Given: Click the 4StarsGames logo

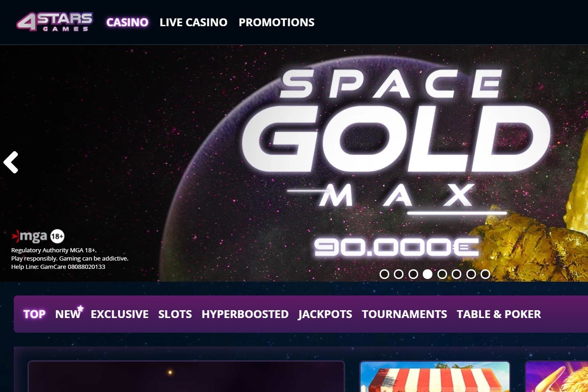Looking at the screenshot, I should pos(54,21).
